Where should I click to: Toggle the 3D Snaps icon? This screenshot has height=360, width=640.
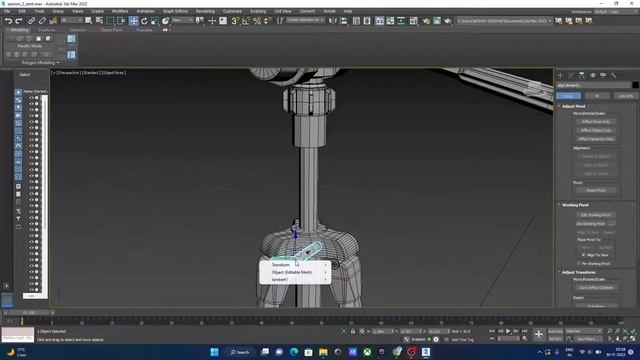[x=235, y=21]
